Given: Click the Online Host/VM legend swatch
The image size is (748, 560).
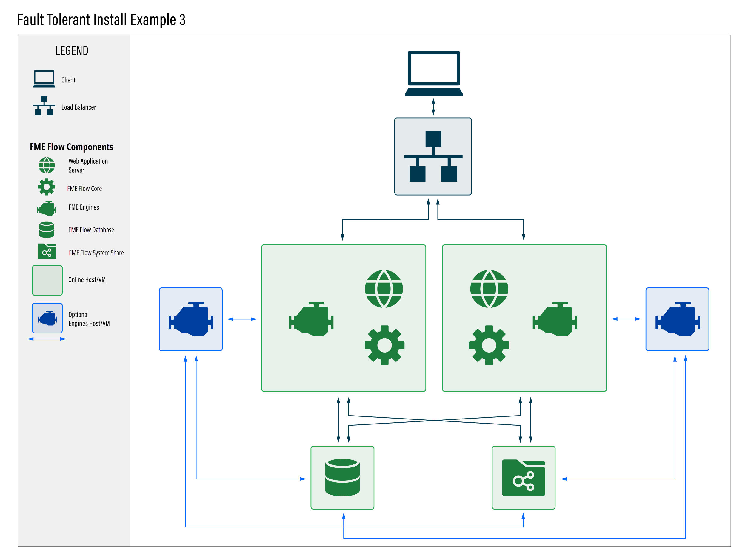Looking at the screenshot, I should [x=47, y=280].
